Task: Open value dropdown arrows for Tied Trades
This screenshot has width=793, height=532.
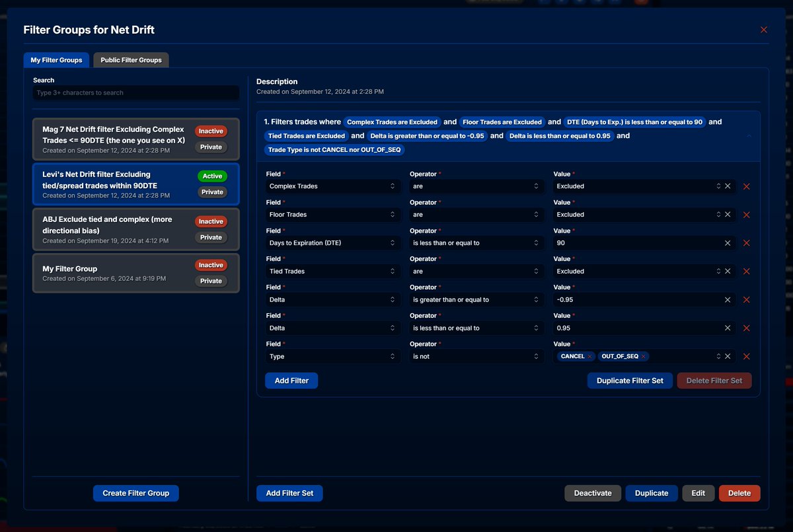Action: tap(719, 272)
